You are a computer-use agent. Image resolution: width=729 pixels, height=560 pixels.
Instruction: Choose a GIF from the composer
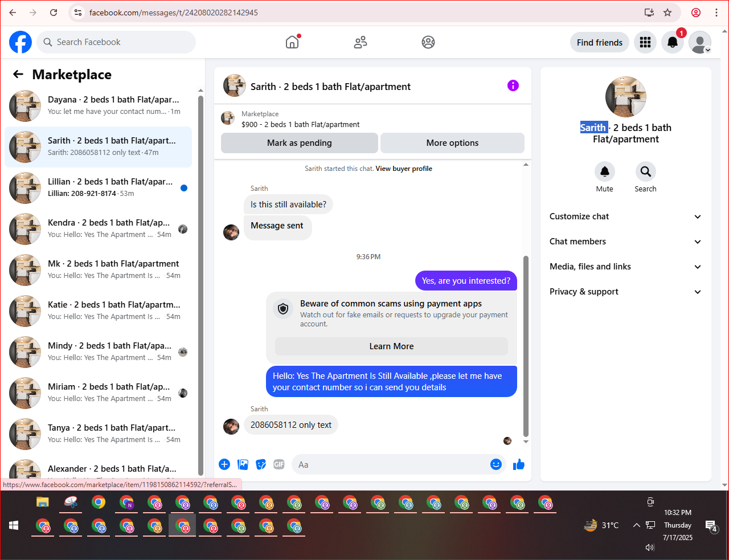point(279,464)
